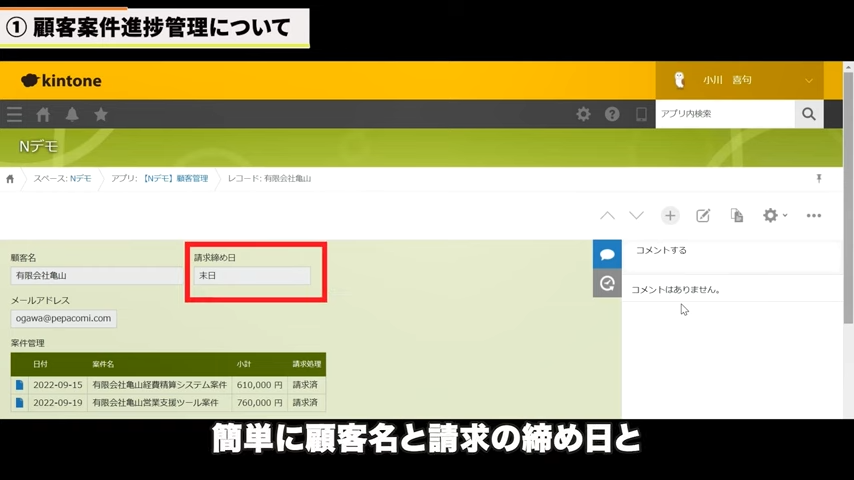This screenshot has width=854, height=480.
Task: Click the email ogawa@pepacomi.com
Action: coord(63,318)
